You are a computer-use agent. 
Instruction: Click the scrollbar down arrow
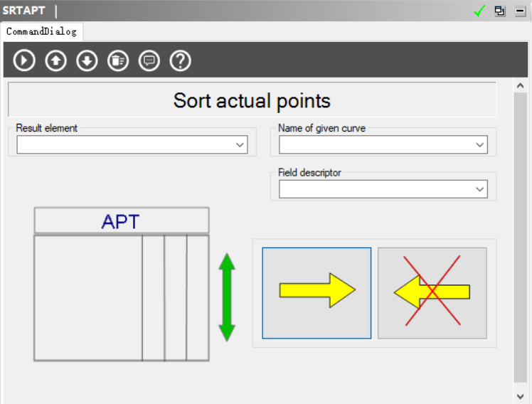pyautogui.click(x=521, y=395)
